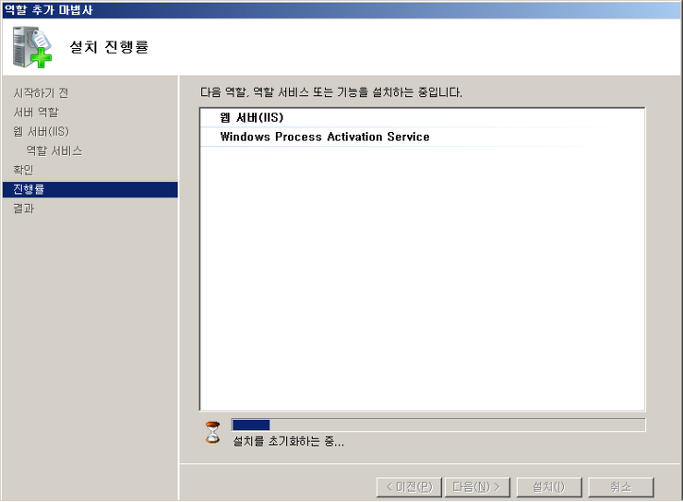Screen dimensions: 683x502
Task: Click the 설치 진행률 heading text
Action: tap(109, 47)
